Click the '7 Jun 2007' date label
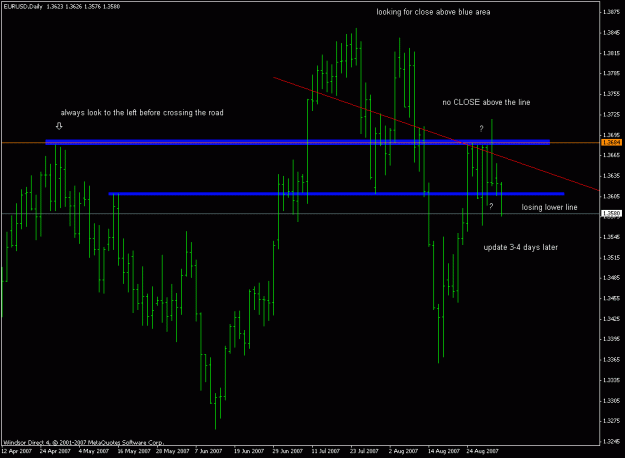Viewport: 625px width, 458px height. (208, 451)
